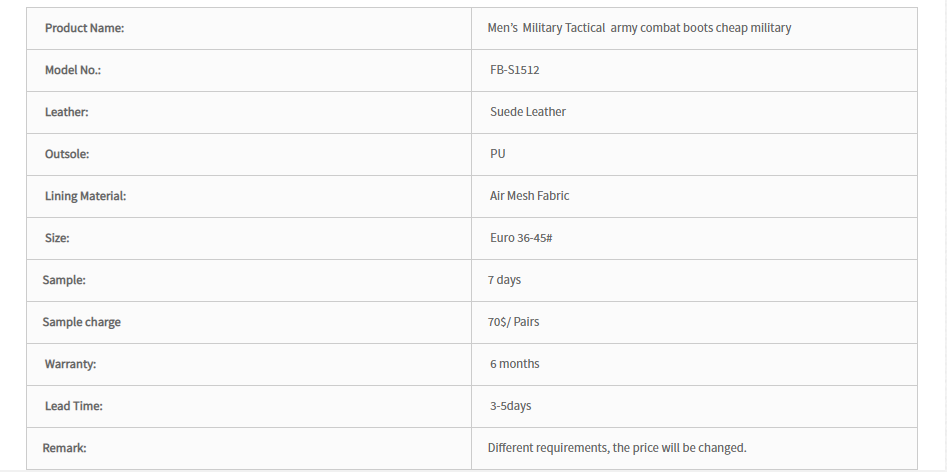Screen dimensions: 947x472
Task: Click the Sample charge label
Action: click(x=82, y=322)
